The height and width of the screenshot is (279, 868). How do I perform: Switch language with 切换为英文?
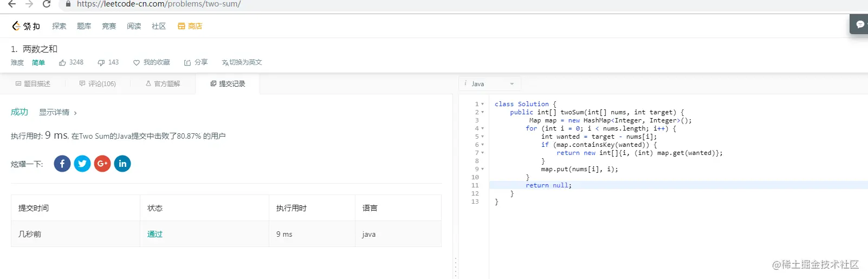[x=242, y=62]
